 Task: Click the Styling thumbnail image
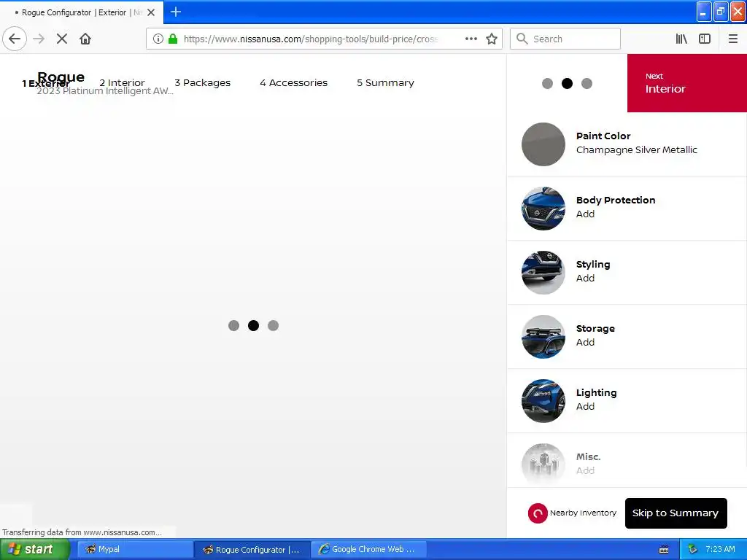(x=543, y=273)
